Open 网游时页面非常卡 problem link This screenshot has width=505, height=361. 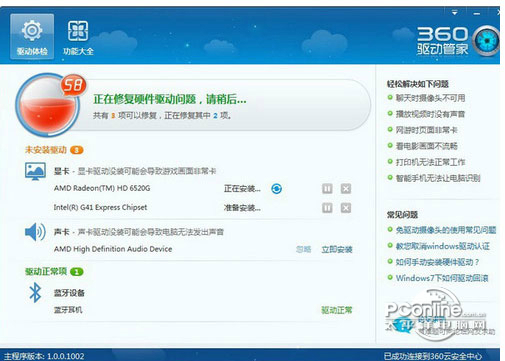[x=426, y=130]
